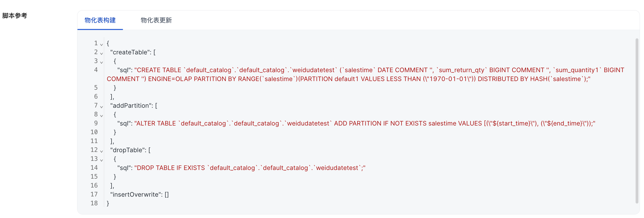Collapse the object starting on line 8
644x218 pixels.
pos(101,116)
